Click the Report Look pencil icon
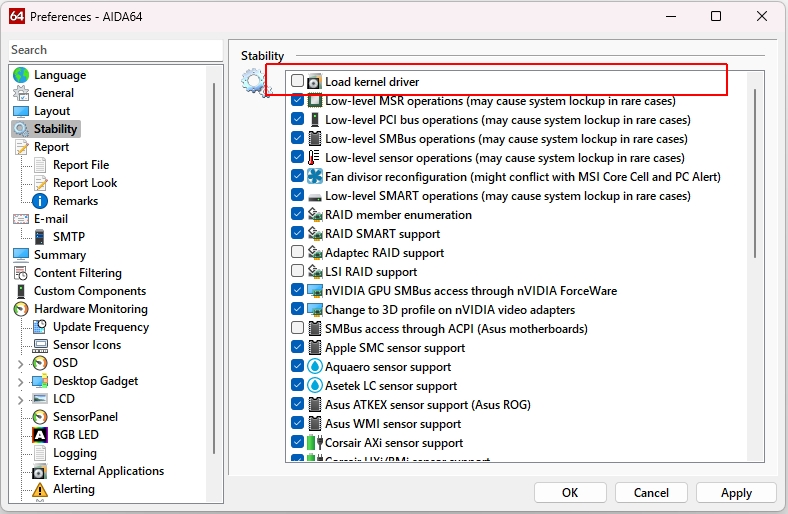The image size is (788, 514). (40, 183)
